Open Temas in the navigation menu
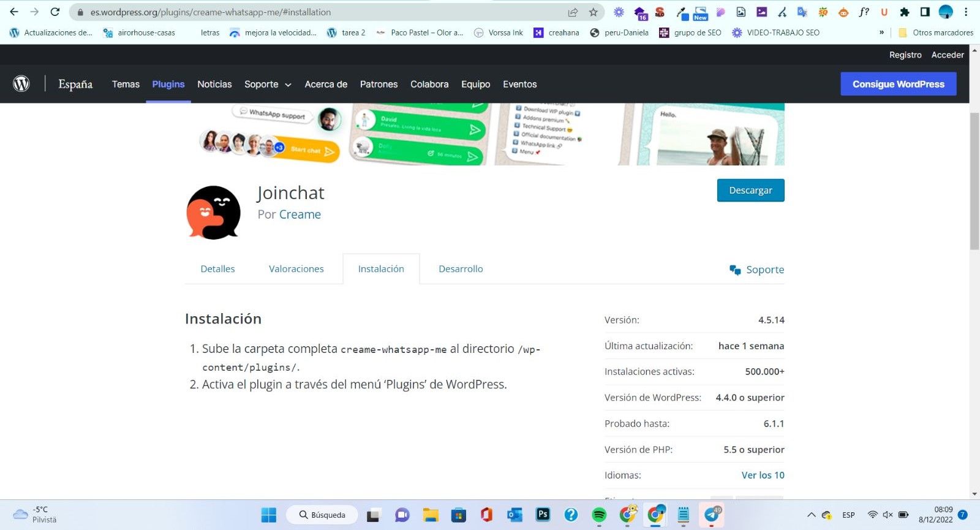980x530 pixels. coord(126,84)
